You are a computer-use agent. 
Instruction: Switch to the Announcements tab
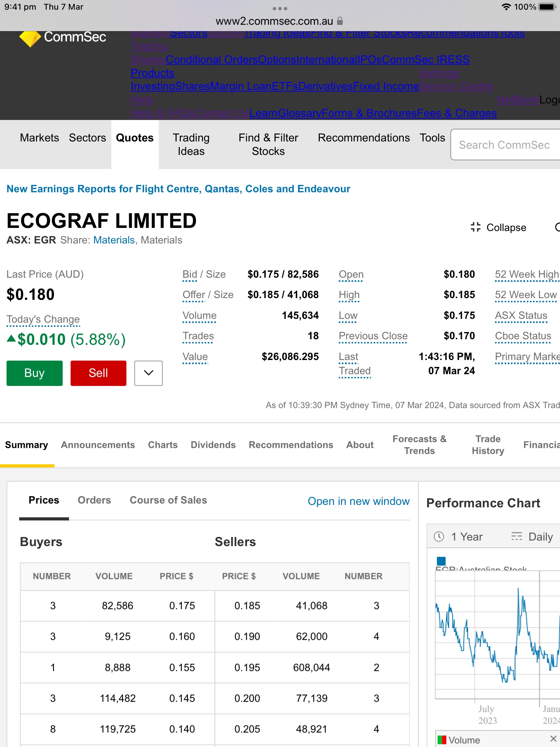point(98,445)
